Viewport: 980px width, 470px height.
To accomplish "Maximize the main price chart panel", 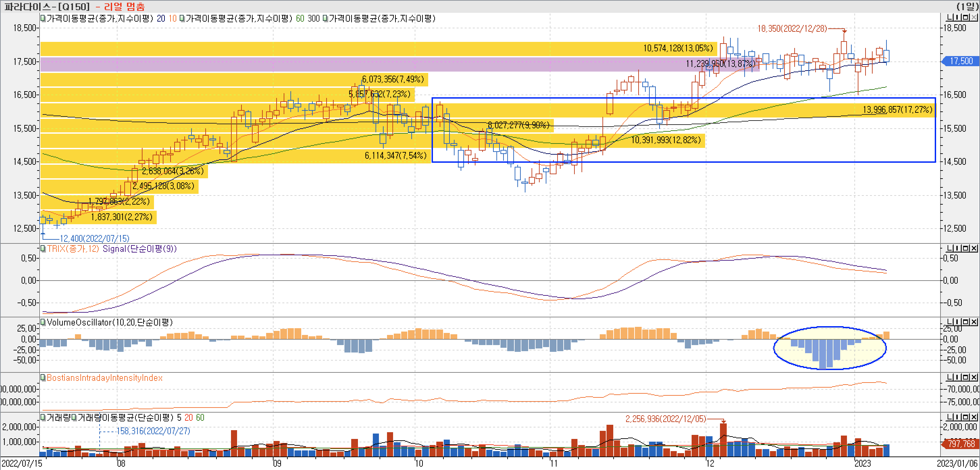I will 966,18.
